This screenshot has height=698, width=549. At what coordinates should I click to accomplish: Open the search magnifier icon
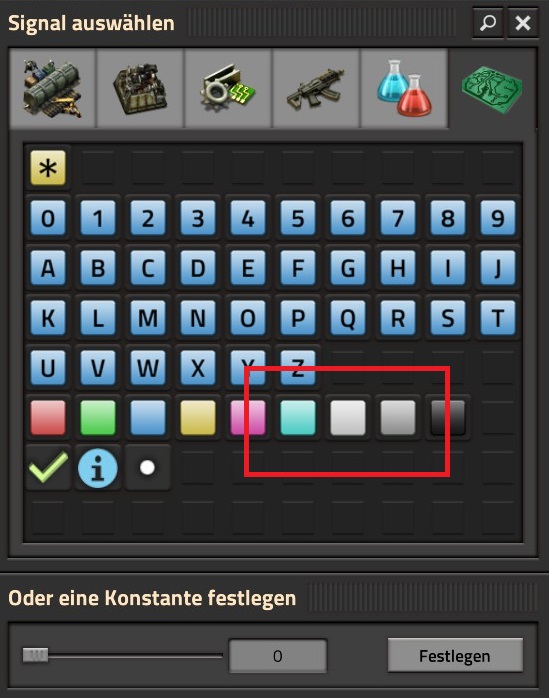488,23
